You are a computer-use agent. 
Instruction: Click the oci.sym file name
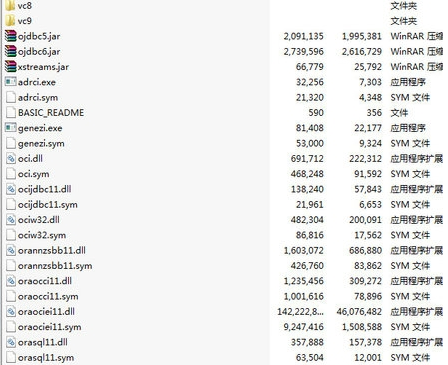34,174
